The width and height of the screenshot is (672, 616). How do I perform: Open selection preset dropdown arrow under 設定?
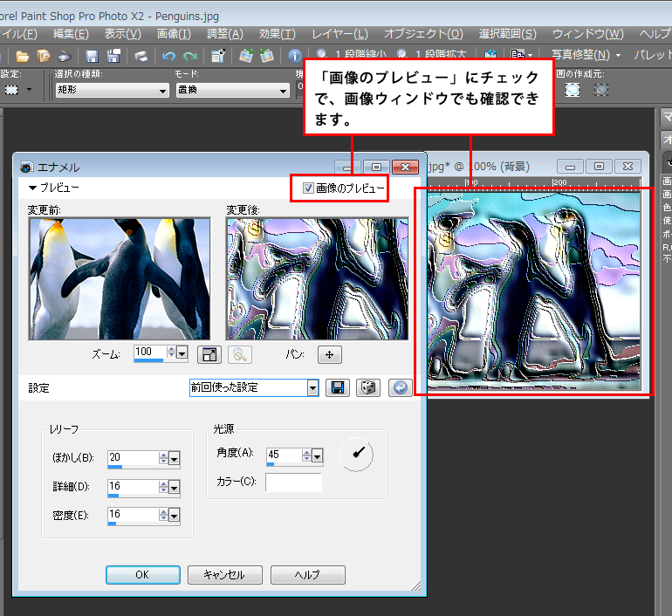[29, 90]
